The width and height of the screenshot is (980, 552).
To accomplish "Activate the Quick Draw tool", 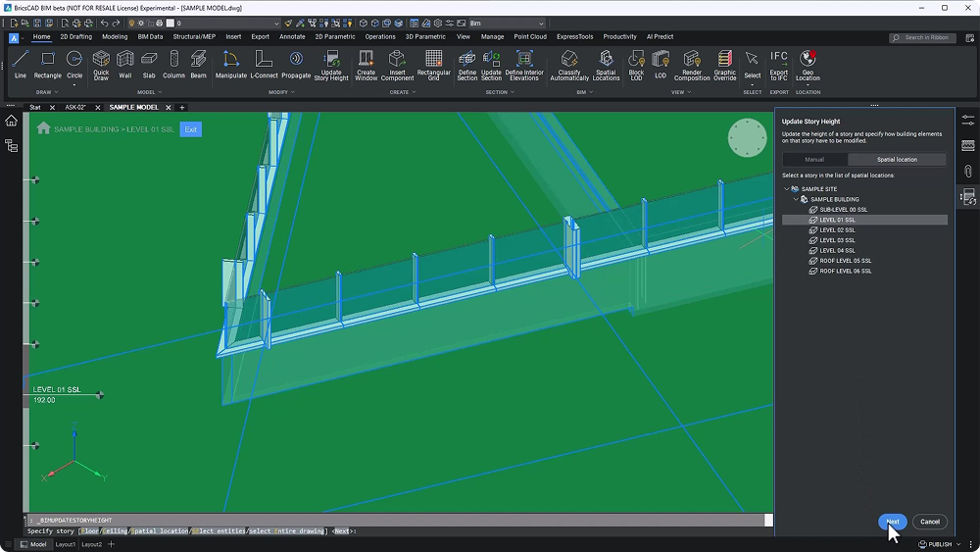I will click(101, 65).
